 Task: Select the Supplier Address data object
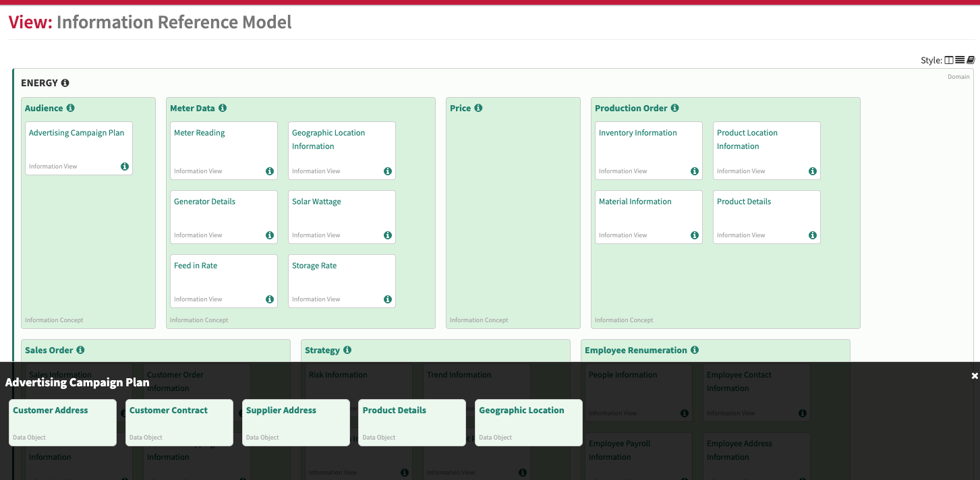[x=296, y=423]
